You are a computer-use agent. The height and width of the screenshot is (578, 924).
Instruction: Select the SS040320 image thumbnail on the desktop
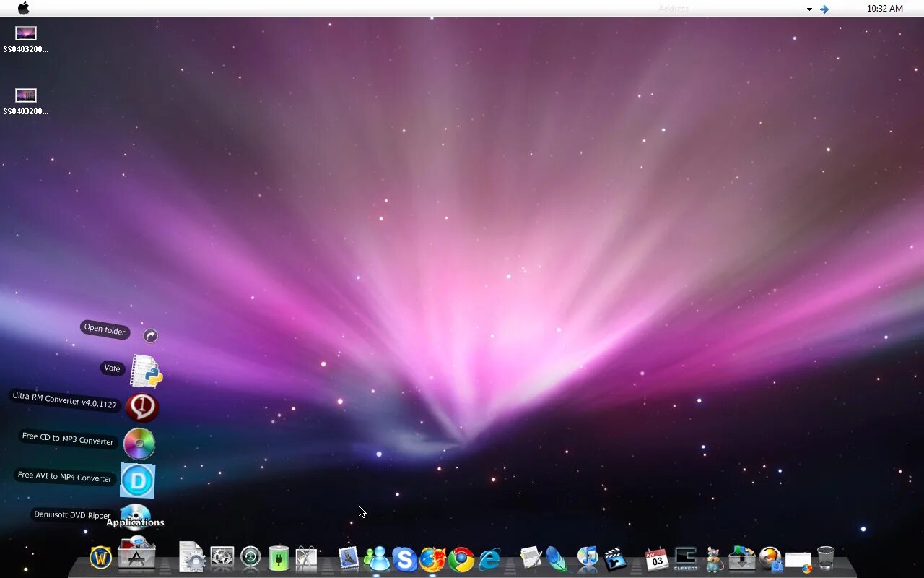[x=25, y=33]
